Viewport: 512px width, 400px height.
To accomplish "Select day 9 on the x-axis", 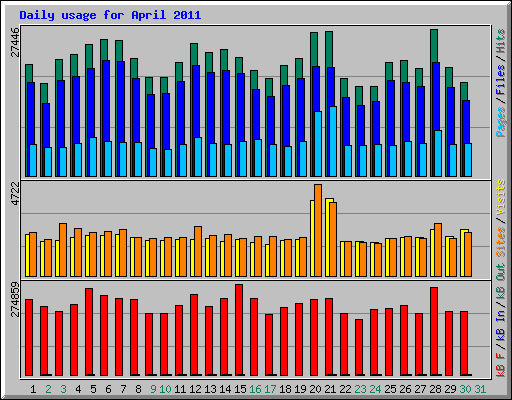I will coord(153,389).
